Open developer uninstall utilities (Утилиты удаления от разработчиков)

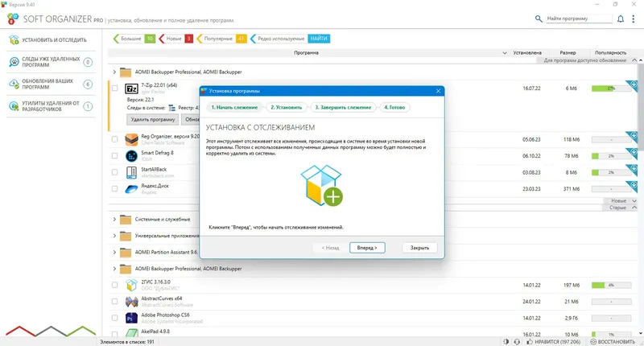coord(51,106)
